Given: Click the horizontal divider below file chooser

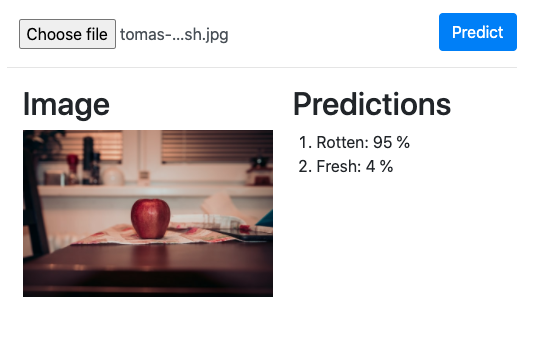Looking at the screenshot, I should pyautogui.click(x=262, y=68).
